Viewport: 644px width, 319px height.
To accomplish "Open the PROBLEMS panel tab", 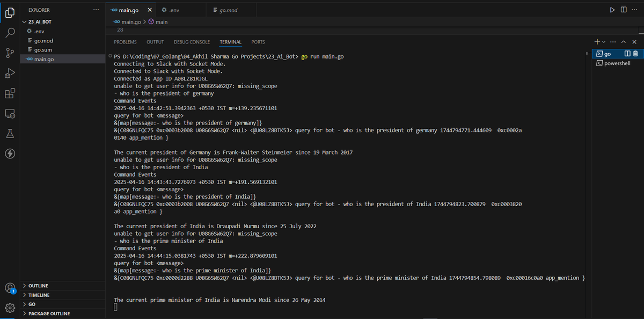I will [125, 42].
